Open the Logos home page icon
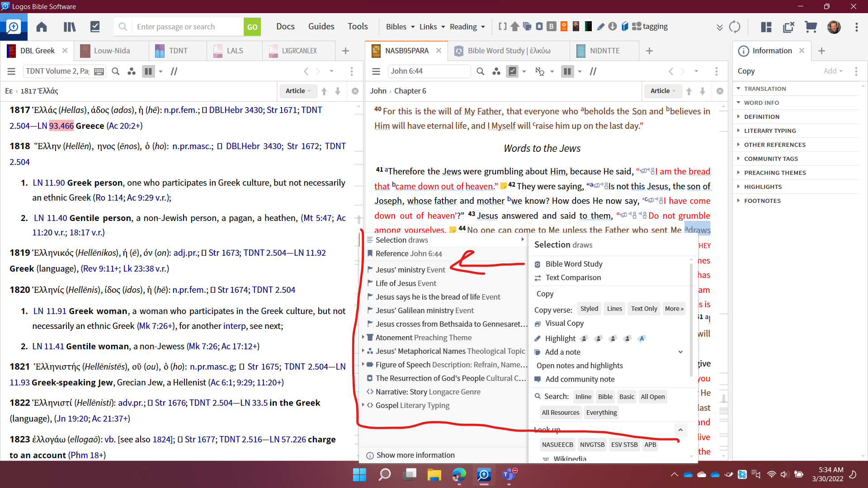 point(42,27)
